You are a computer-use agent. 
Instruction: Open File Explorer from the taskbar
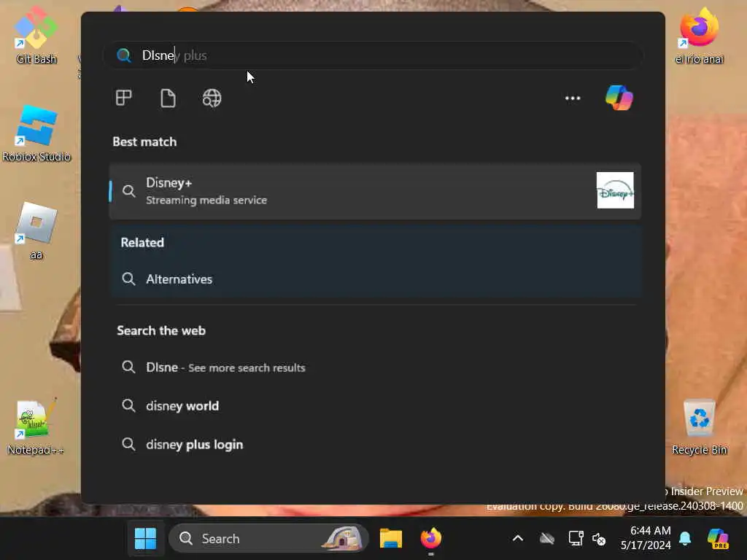391,539
